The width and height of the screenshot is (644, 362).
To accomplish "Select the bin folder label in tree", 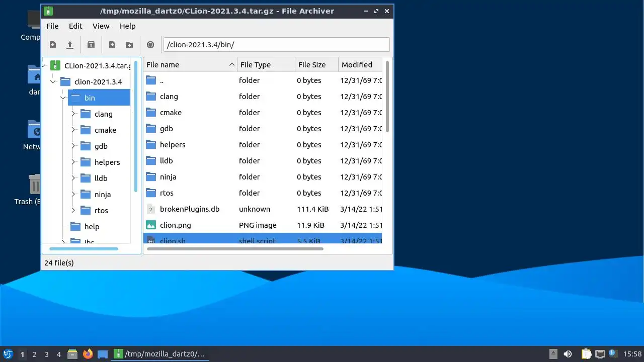I will (90, 98).
